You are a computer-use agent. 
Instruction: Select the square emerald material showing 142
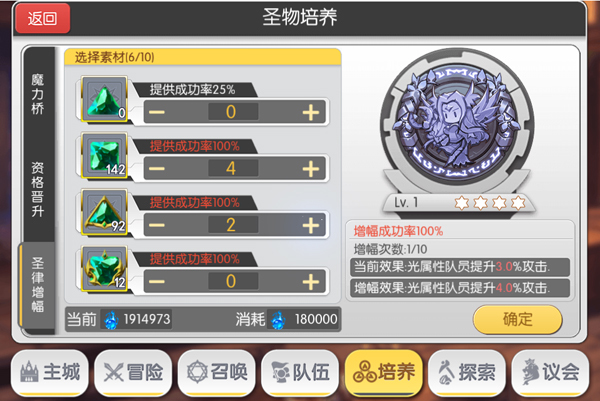pos(104,155)
